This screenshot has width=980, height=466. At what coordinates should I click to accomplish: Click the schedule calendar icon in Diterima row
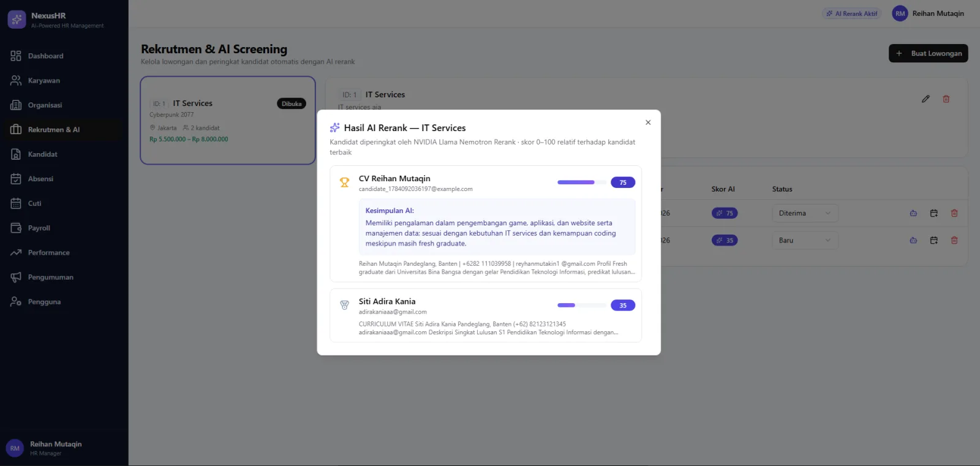pos(934,213)
